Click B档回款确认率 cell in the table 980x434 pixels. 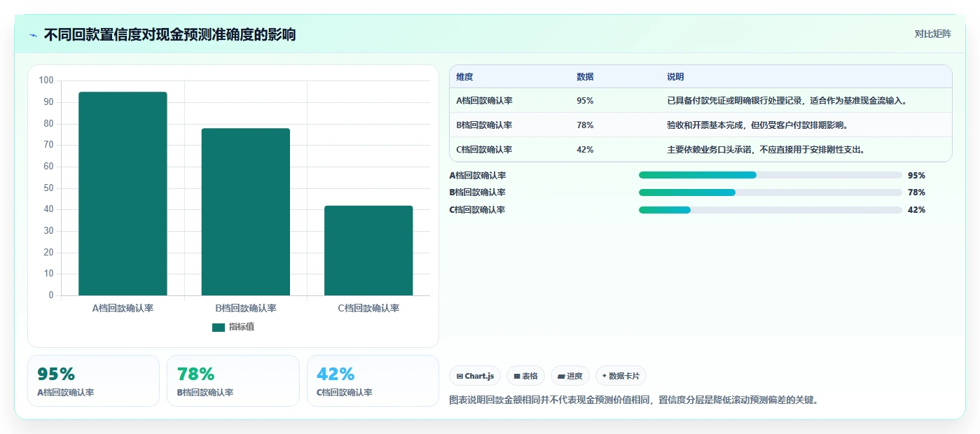coord(484,125)
